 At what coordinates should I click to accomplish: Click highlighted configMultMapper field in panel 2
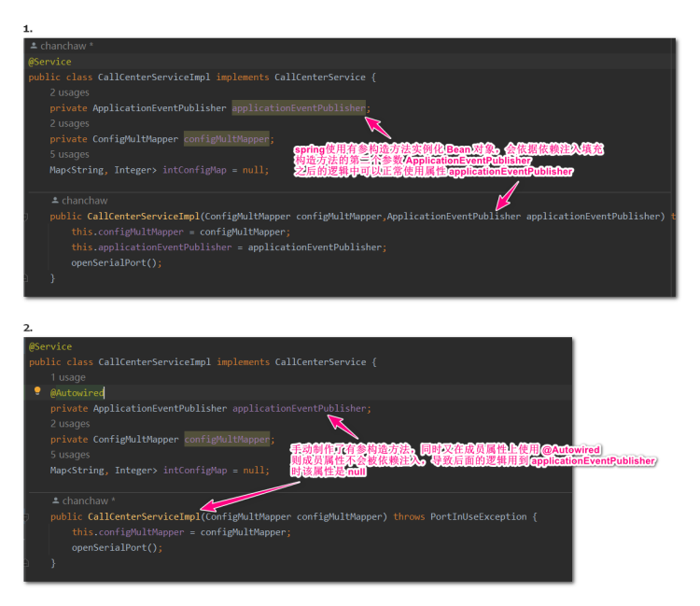(x=227, y=440)
